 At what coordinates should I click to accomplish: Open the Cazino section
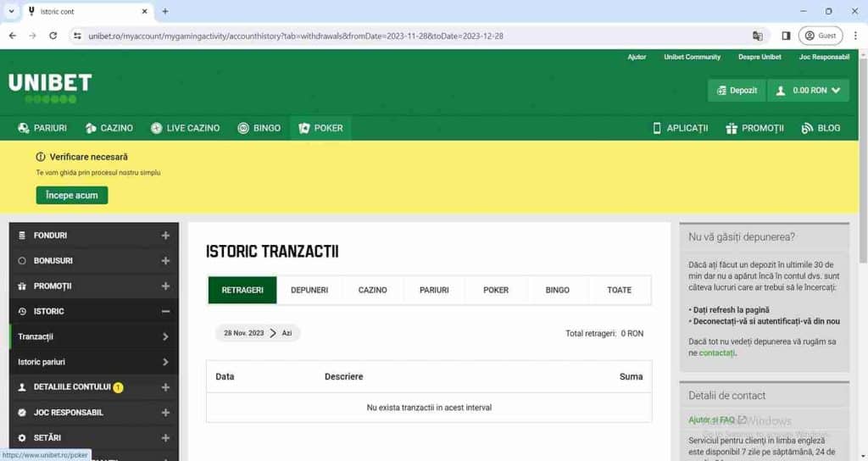109,128
